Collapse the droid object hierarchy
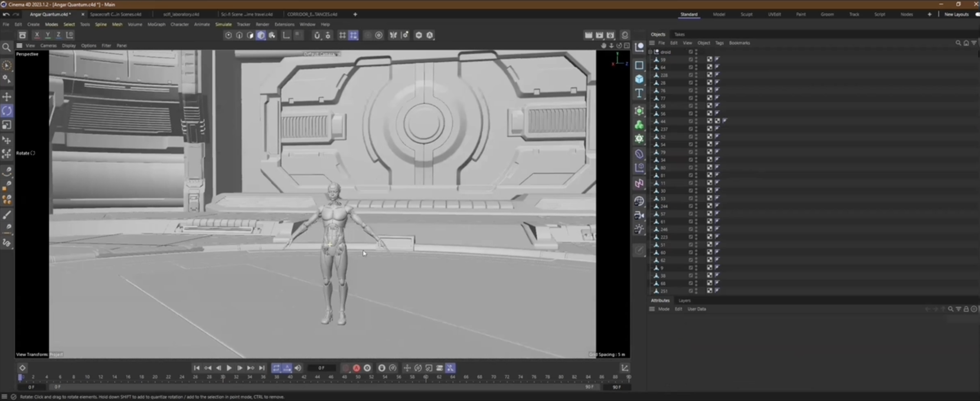 (650, 52)
